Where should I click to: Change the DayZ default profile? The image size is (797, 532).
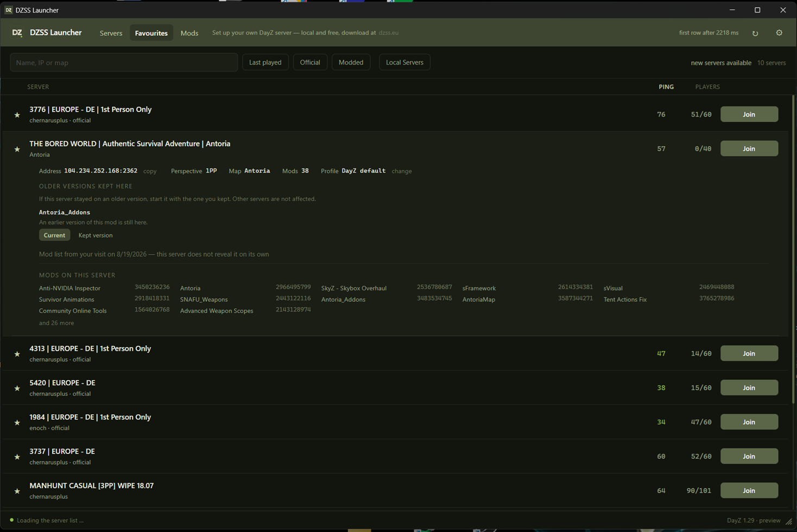point(402,171)
